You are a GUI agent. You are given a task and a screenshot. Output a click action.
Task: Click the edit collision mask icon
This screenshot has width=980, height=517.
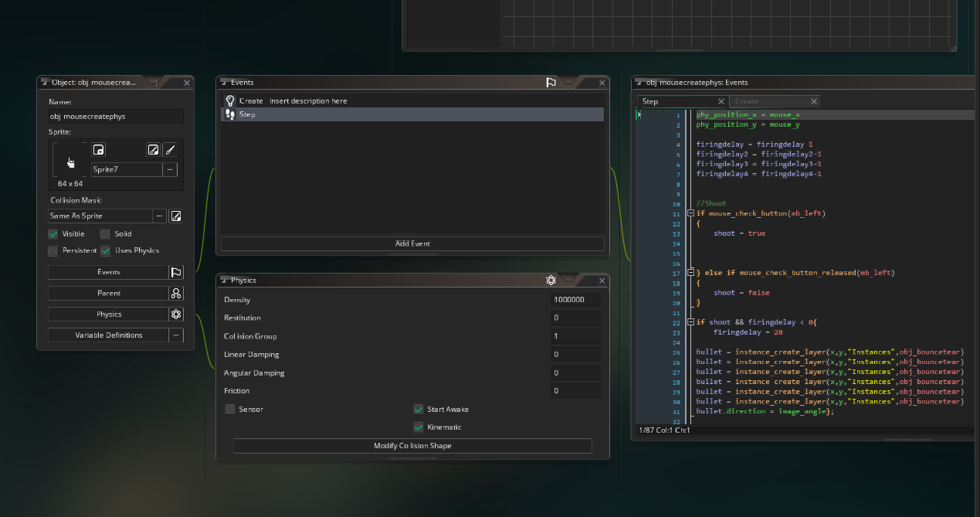(176, 216)
